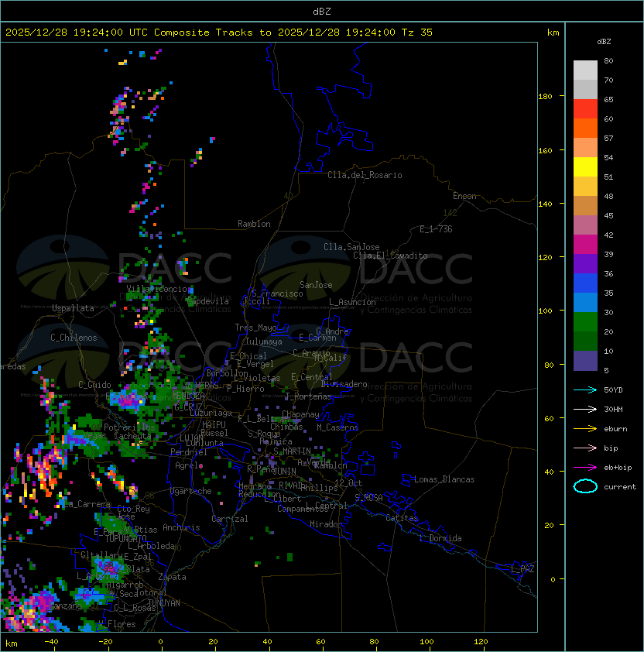The image size is (644, 652).
Task: Click the '140' tick on vertical axis
Action: point(545,204)
